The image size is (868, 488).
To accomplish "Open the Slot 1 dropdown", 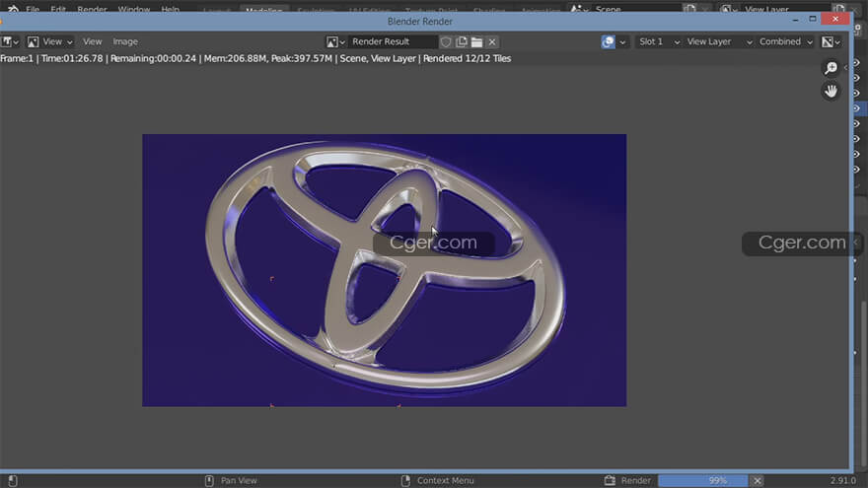I will pyautogui.click(x=658, y=41).
